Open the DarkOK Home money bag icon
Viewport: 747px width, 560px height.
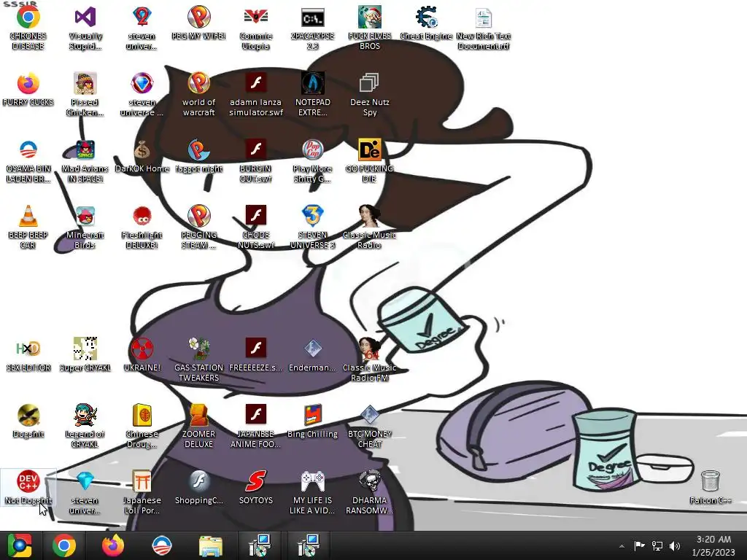click(x=142, y=156)
